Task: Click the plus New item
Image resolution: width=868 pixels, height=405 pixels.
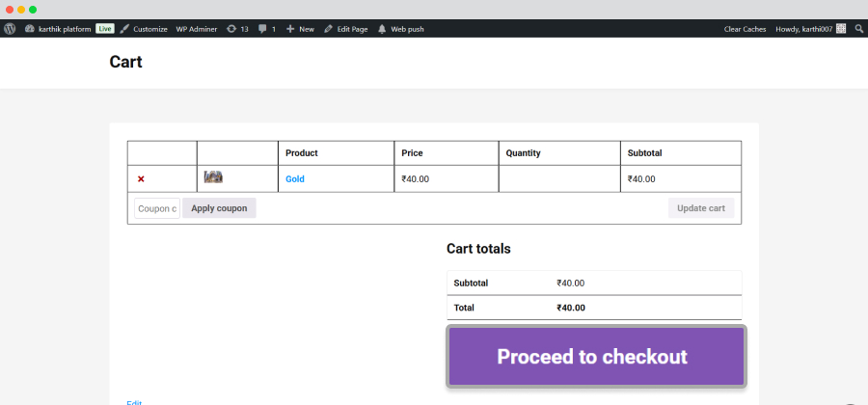Action: (300, 29)
